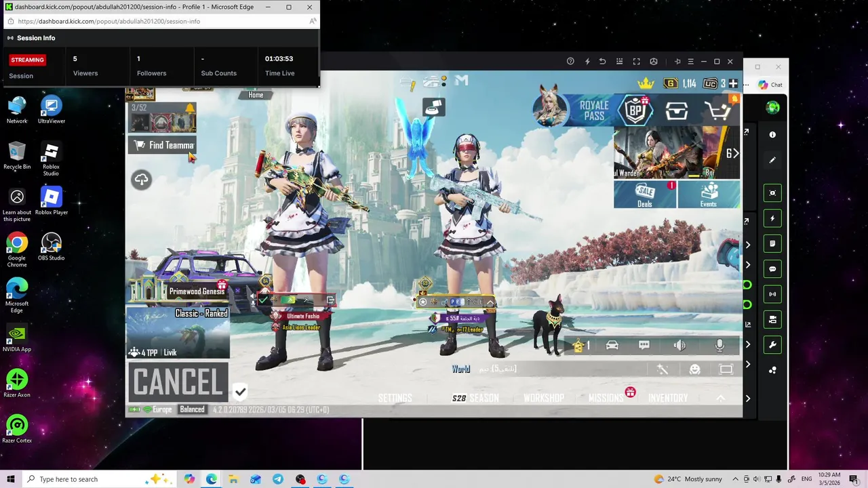The width and height of the screenshot is (868, 488).
Task: Open Razer Cortex desktop shortcut
Action: (17, 429)
